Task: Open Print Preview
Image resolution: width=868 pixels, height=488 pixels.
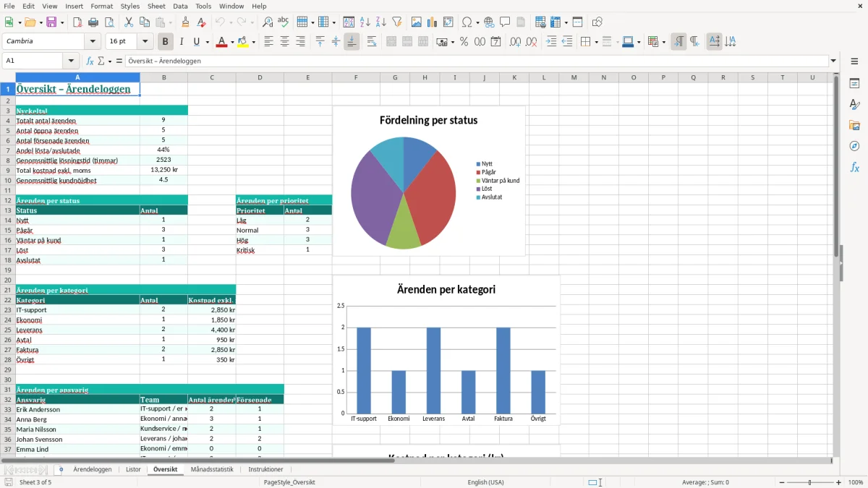Action: click(109, 22)
